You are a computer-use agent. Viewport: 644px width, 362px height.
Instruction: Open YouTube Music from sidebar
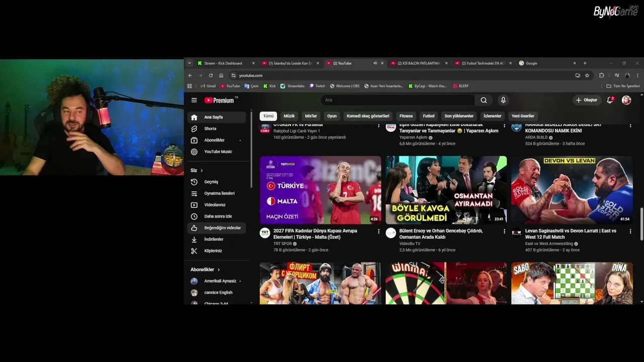coord(217,152)
